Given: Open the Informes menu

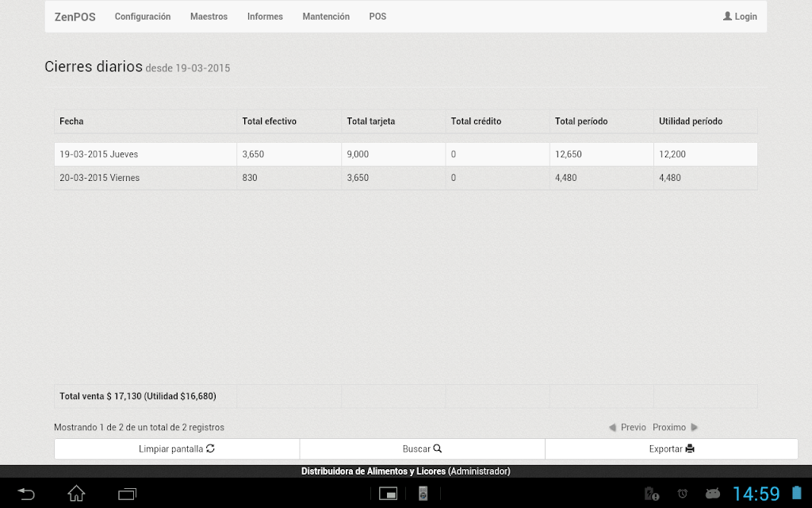Looking at the screenshot, I should (265, 17).
